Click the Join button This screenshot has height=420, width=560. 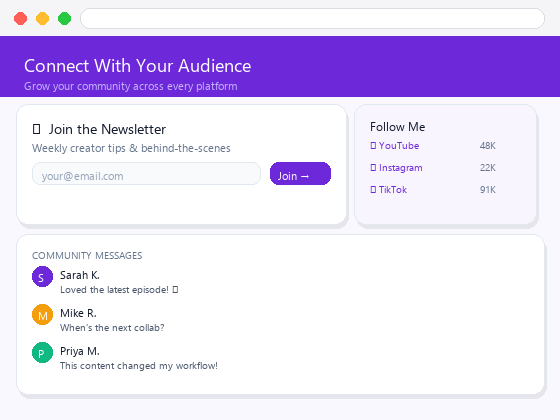300,174
